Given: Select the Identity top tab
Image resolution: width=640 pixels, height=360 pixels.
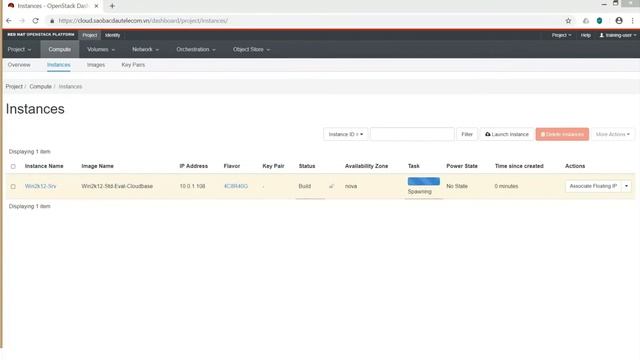Looking at the screenshot, I should [112, 35].
